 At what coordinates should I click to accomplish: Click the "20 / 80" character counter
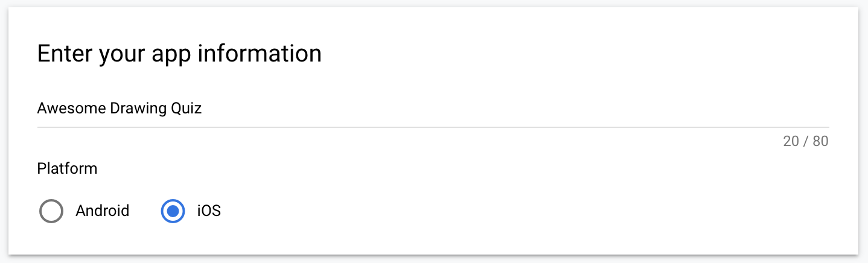coord(805,141)
